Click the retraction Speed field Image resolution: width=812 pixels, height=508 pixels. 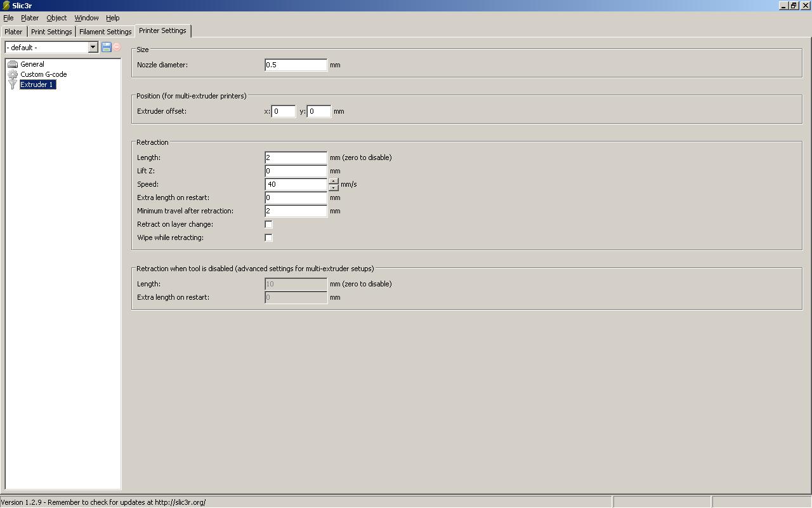[296, 184]
